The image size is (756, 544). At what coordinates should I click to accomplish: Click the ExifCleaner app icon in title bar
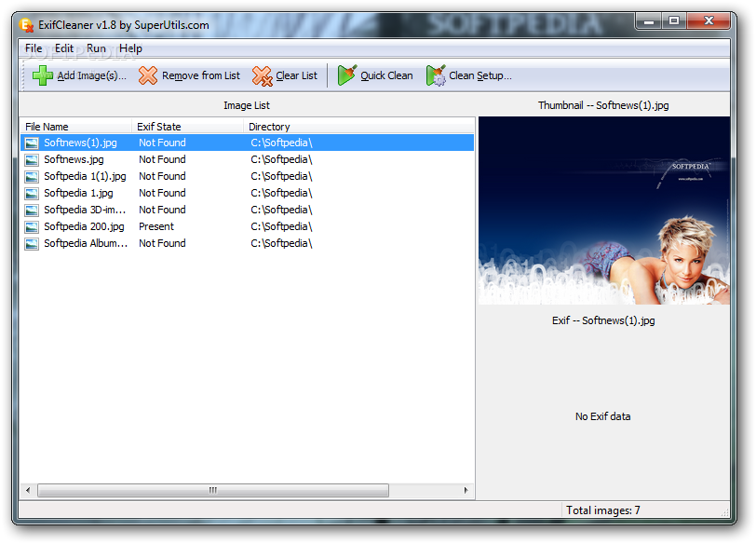point(26,24)
